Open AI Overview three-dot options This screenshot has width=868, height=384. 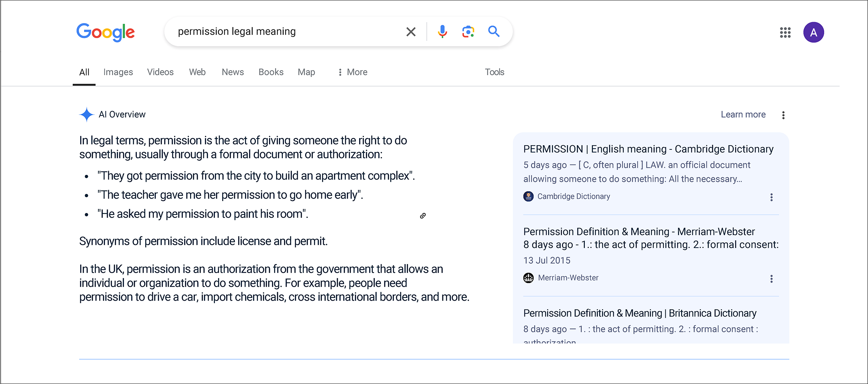783,115
